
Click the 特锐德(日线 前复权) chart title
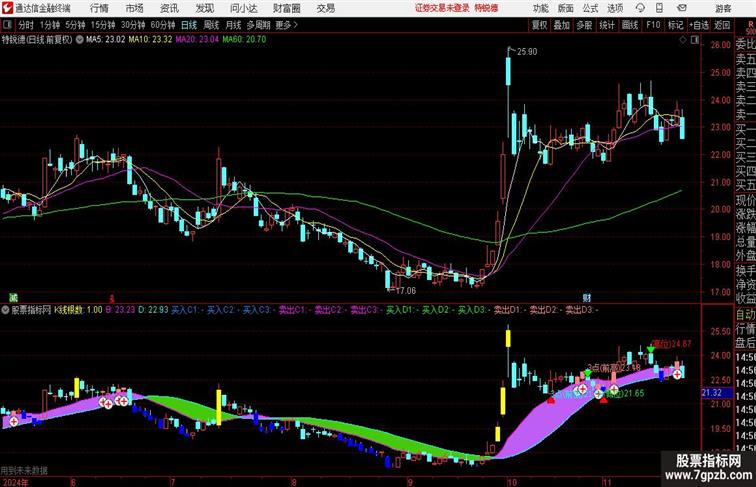pos(37,40)
